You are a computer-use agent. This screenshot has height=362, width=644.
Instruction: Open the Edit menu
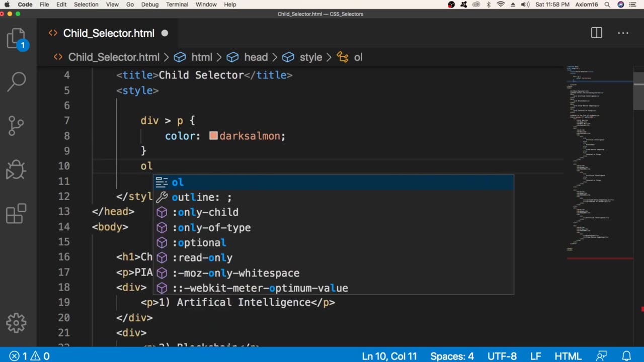[x=61, y=5]
